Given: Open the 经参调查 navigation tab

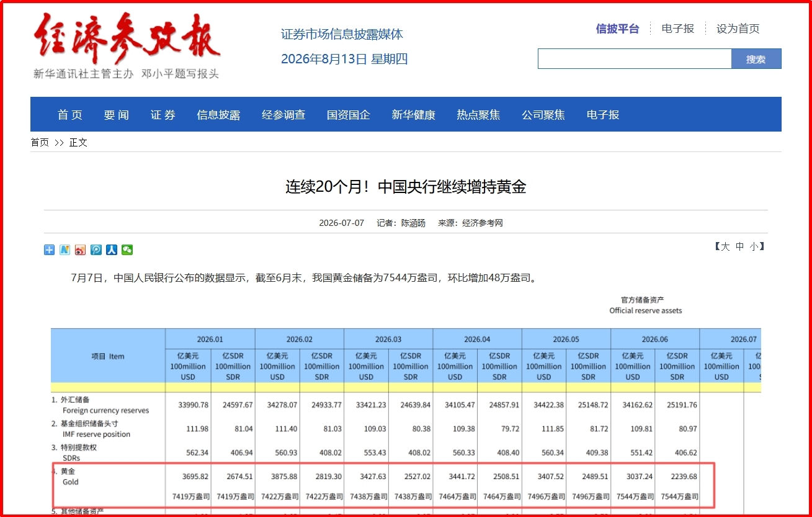Looking at the screenshot, I should 283,115.
